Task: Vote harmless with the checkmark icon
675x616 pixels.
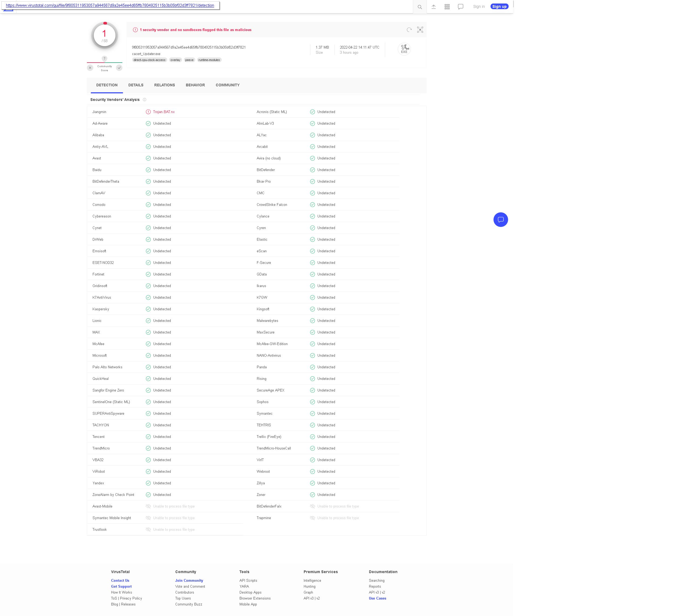Action: (119, 68)
